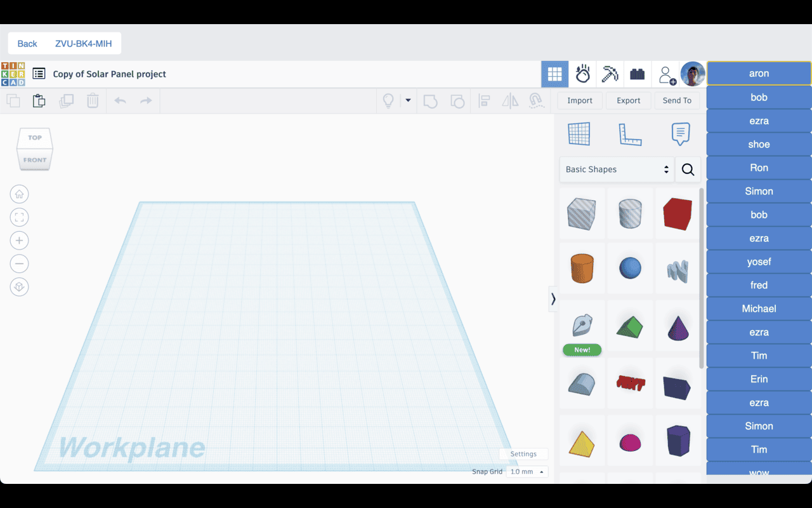Viewport: 812px width, 508px height.
Task: Open the Notes tool
Action: point(680,133)
